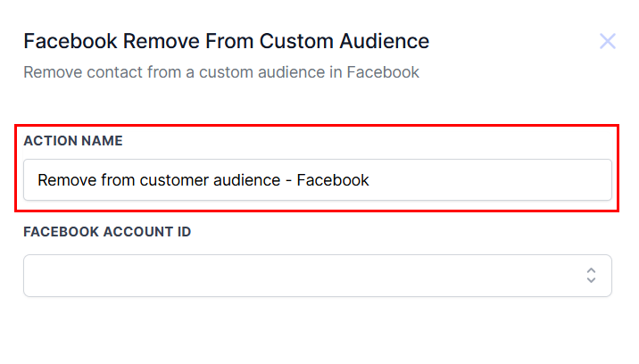Viewport: 639px width, 364px height.
Task: Click the hyphen in the Action Name input text
Action: 286,180
